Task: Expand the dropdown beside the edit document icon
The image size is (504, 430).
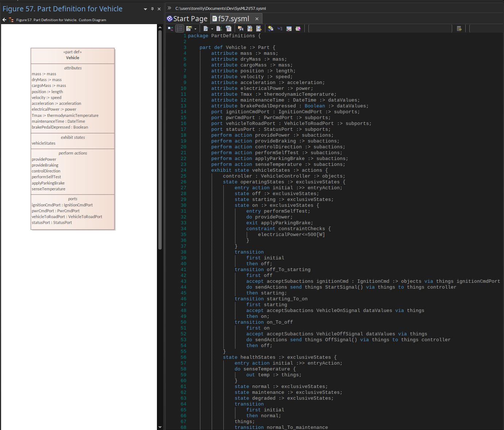Action: pos(212,28)
